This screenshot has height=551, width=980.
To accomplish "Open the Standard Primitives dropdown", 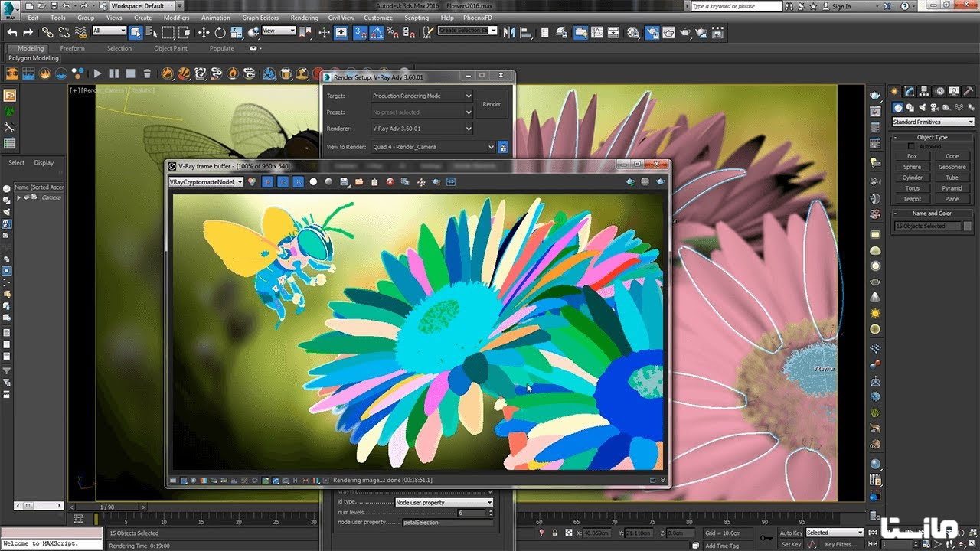I will (933, 122).
